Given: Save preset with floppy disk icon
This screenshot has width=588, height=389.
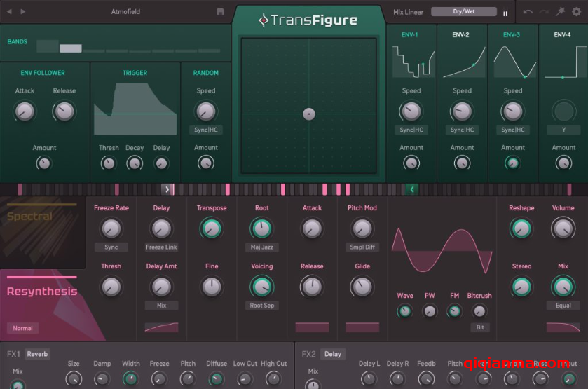Looking at the screenshot, I should pyautogui.click(x=220, y=12).
